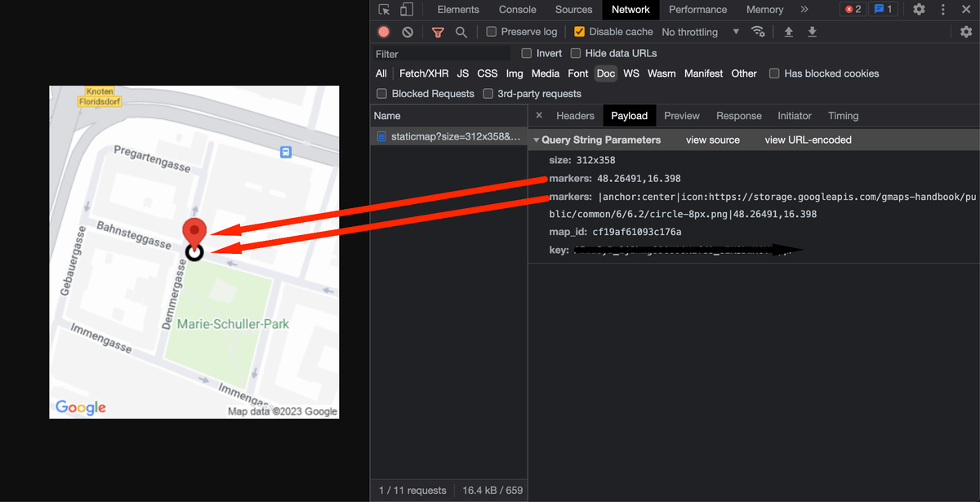This screenshot has height=502, width=980.
Task: Click the Google logo on the map
Action: (79, 406)
